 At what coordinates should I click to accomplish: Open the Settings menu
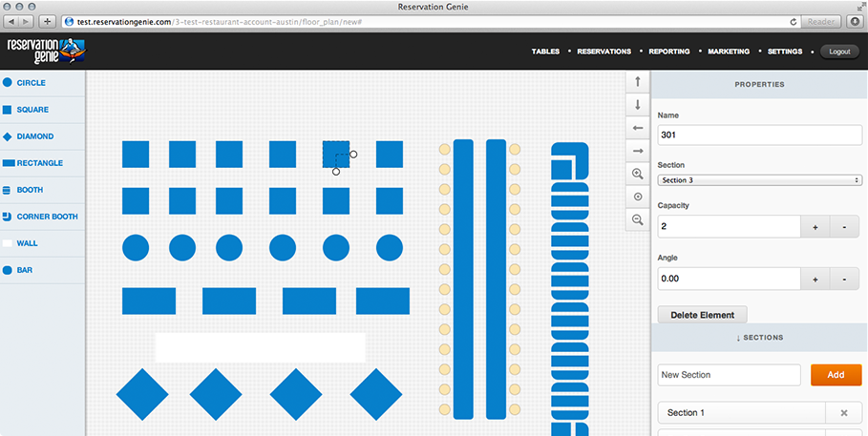point(785,52)
